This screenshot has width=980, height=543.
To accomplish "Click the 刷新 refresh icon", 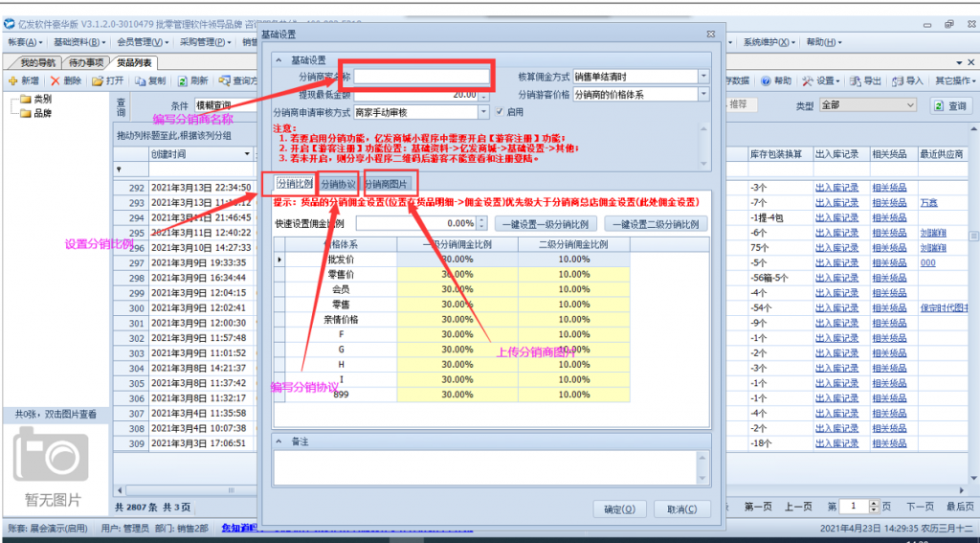I will [x=183, y=80].
